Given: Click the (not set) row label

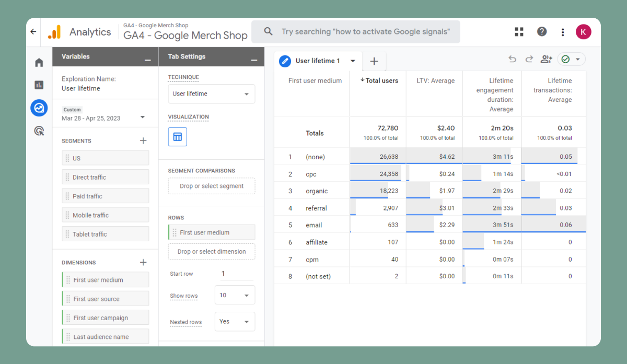Looking at the screenshot, I should click(318, 276).
